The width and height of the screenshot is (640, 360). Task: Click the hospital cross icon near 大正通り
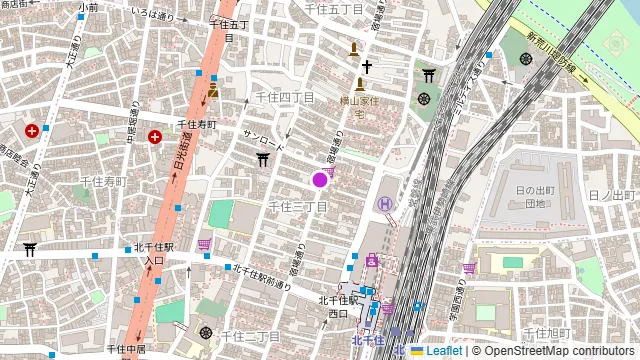(x=32, y=131)
